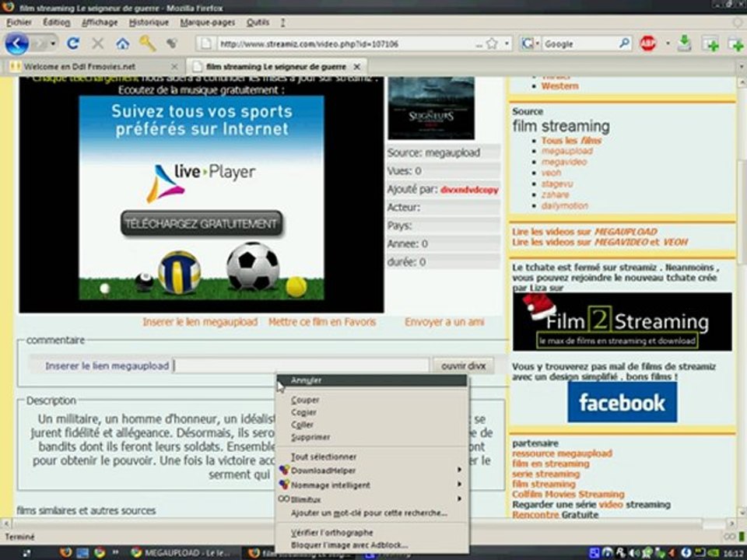Expand the DownloadHelper submenu

(459, 470)
